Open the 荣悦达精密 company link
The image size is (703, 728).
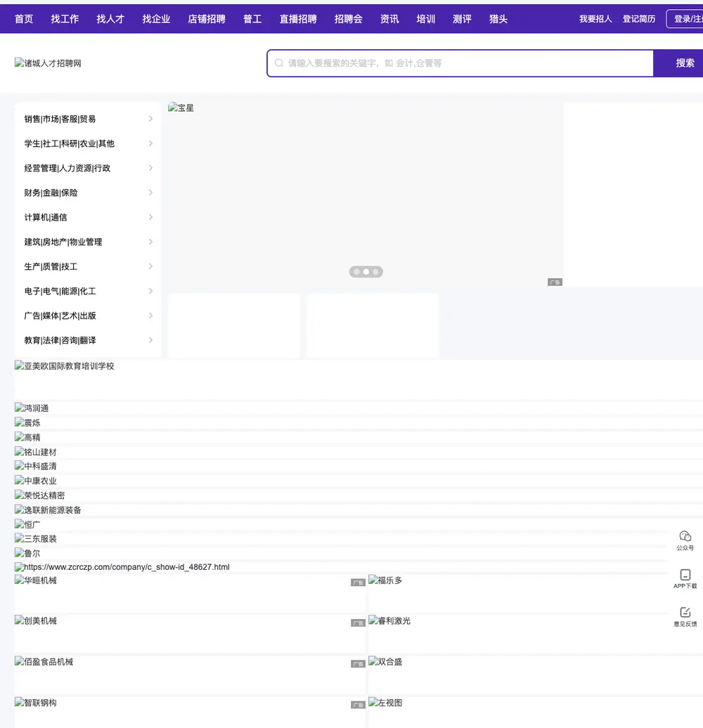pyautogui.click(x=359, y=495)
